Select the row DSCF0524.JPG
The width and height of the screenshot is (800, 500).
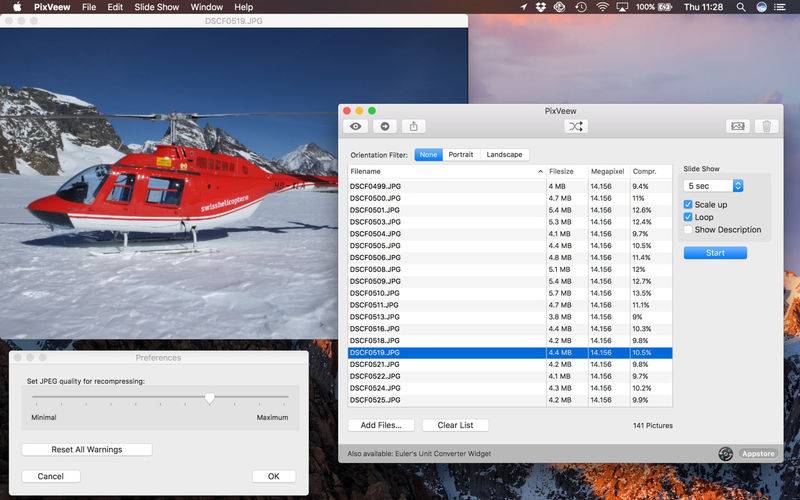pyautogui.click(x=510, y=388)
